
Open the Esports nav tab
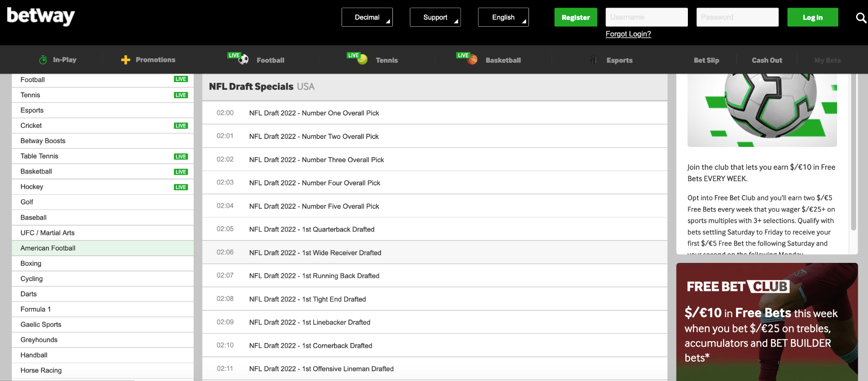point(619,61)
